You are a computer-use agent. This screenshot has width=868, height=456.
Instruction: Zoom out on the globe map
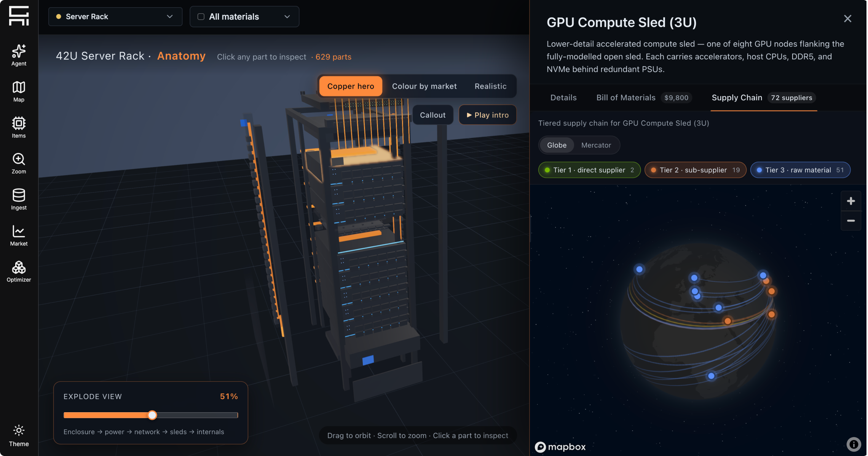850,221
